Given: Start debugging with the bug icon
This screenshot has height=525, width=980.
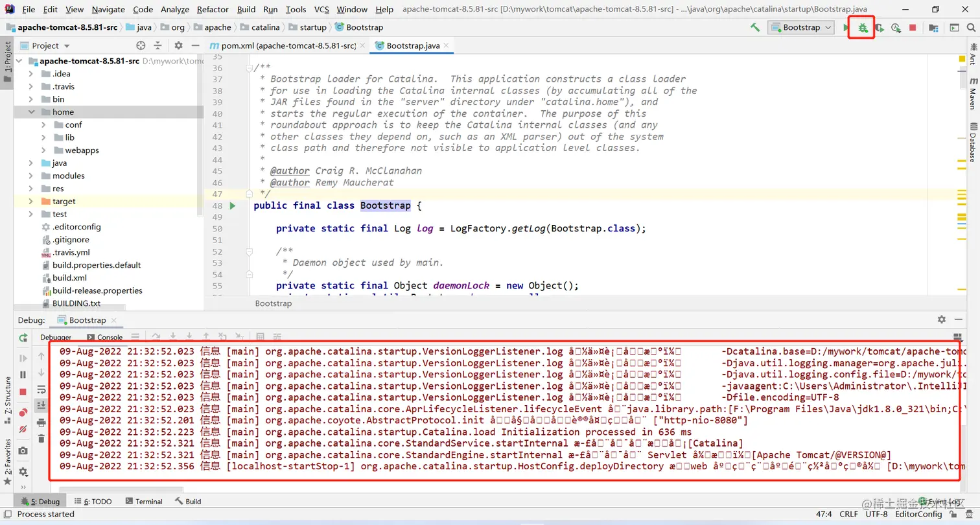Looking at the screenshot, I should tap(863, 27).
